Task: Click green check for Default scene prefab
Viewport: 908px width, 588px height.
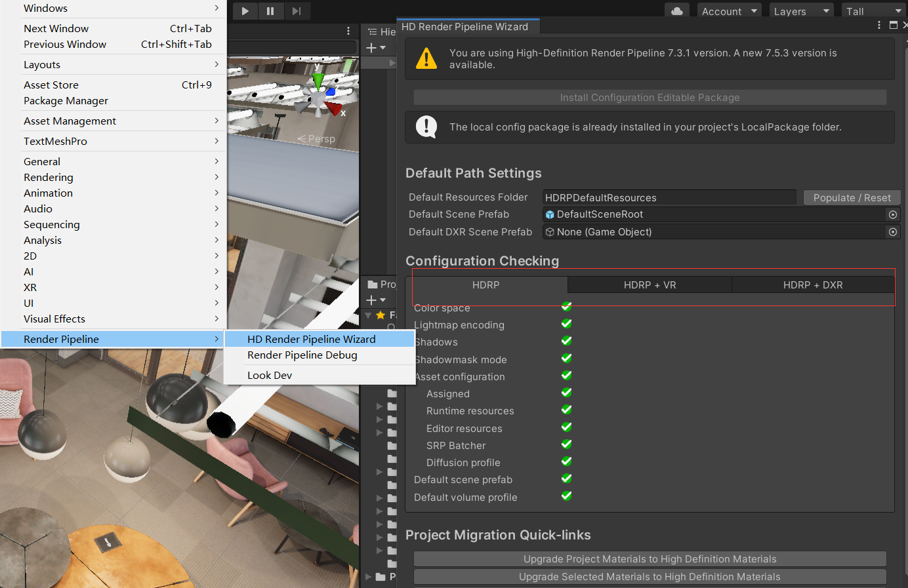Action: [x=567, y=478]
